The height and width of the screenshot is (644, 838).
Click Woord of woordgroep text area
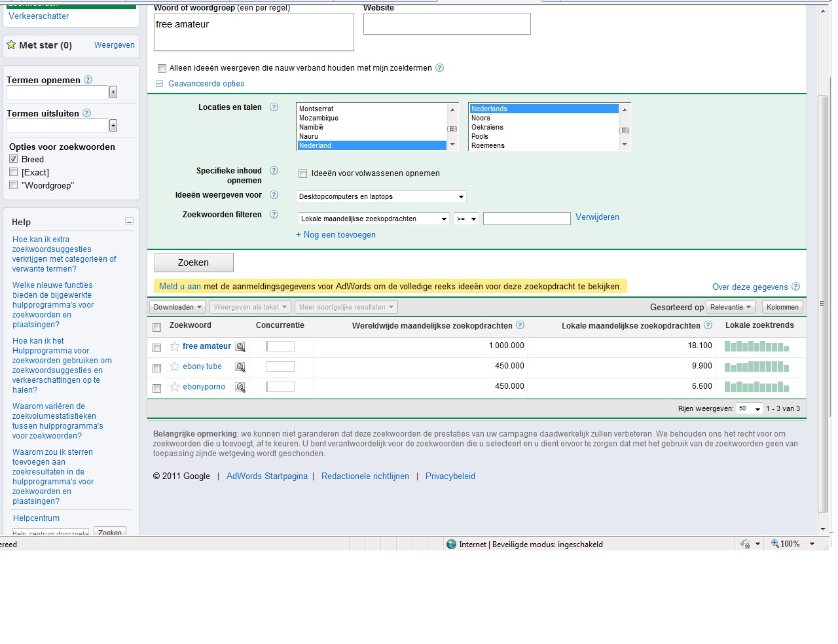click(x=254, y=32)
